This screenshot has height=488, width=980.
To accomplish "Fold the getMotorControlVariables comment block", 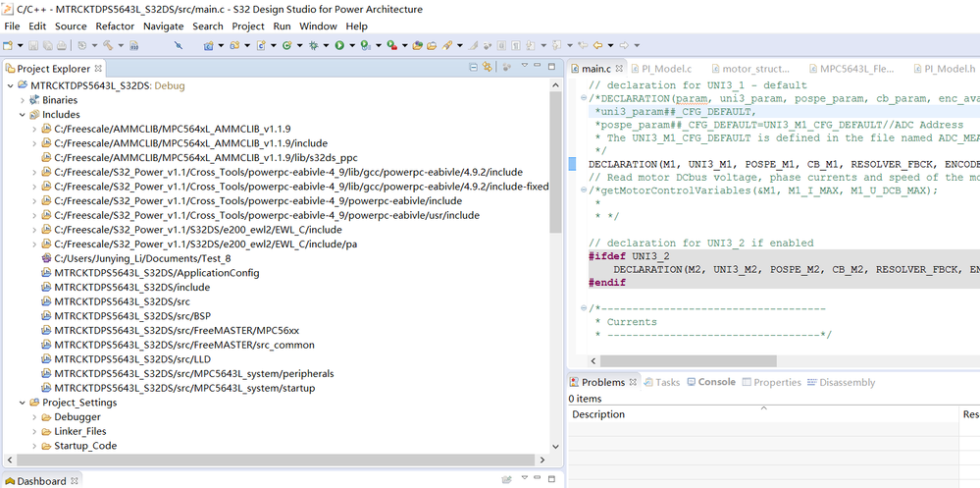I will 584,190.
